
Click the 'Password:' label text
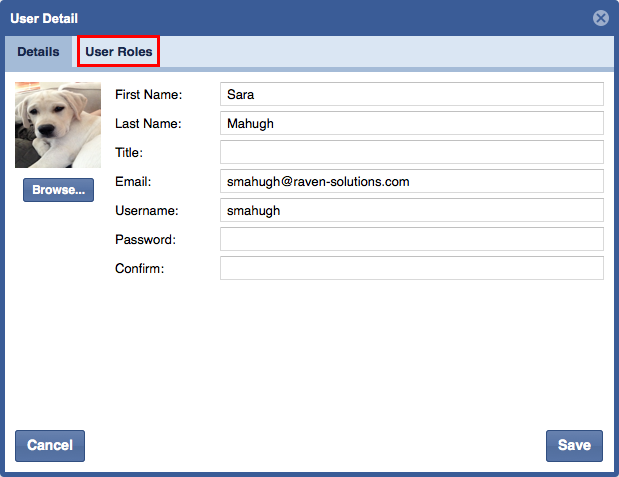145,240
